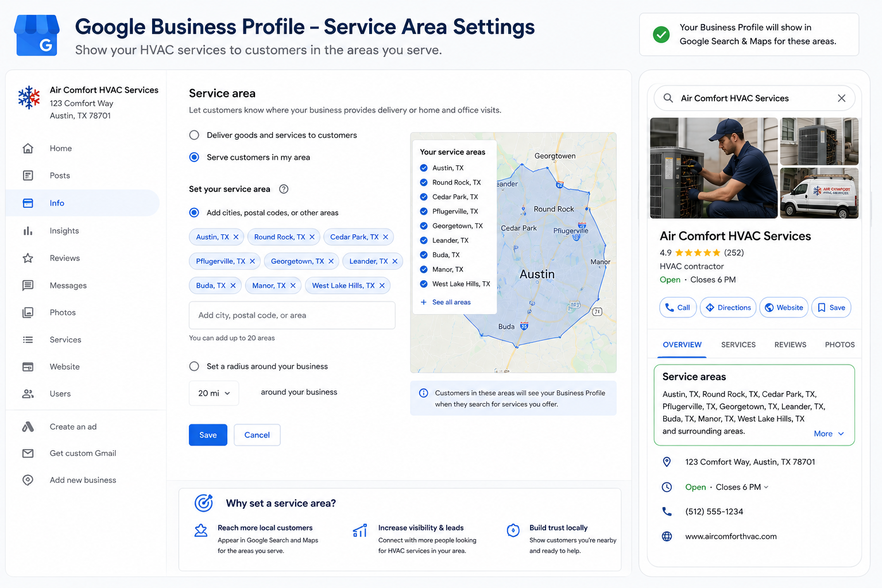Image resolution: width=882 pixels, height=588 pixels.
Task: Remove the Round Rock, TX chip
Action: tap(312, 237)
